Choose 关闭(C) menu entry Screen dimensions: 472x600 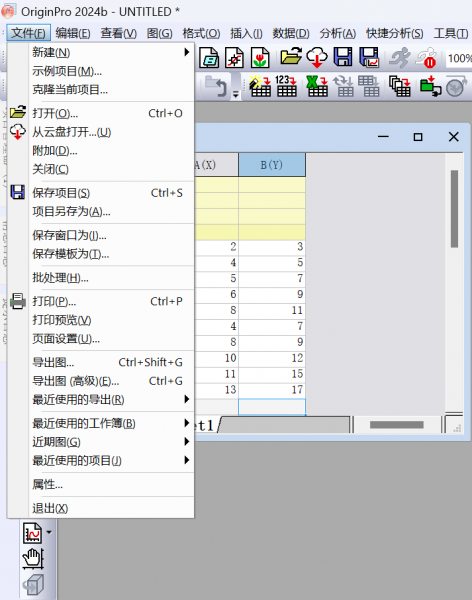click(111, 169)
